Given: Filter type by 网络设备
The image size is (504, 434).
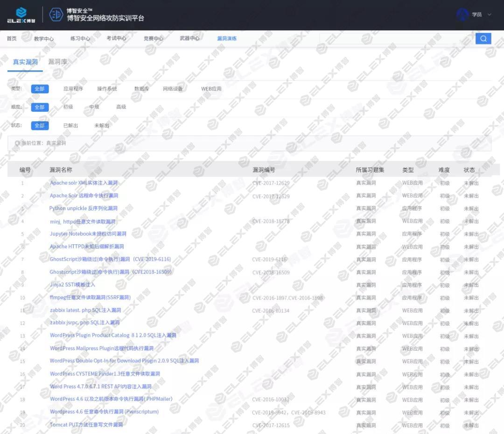Looking at the screenshot, I should click(x=173, y=89).
